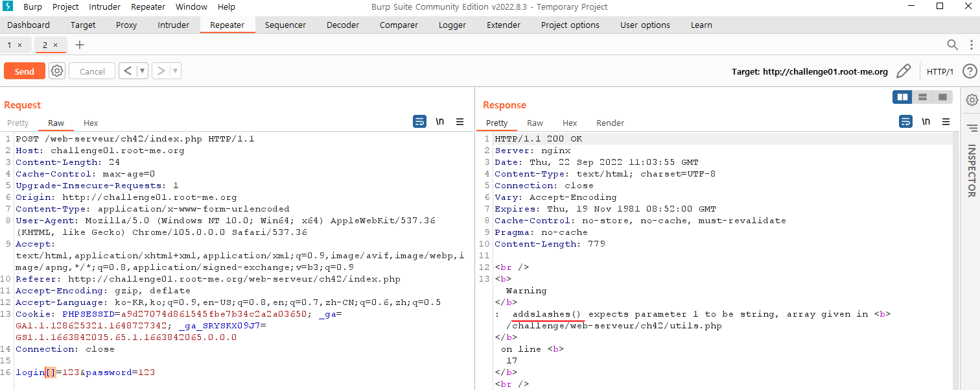Screen dimensions: 980x390
Task: Open the Intruder menu
Action: point(104,6)
